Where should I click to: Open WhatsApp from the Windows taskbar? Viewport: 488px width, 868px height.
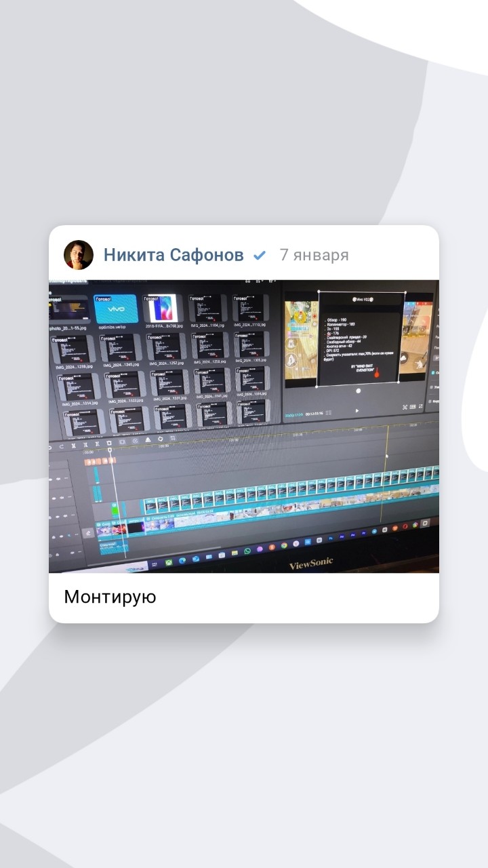coord(247,551)
